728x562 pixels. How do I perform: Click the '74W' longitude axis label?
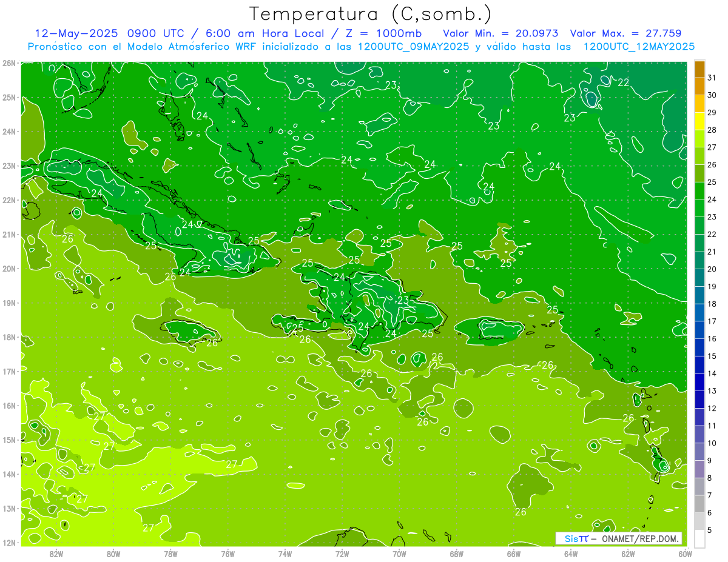285,553
